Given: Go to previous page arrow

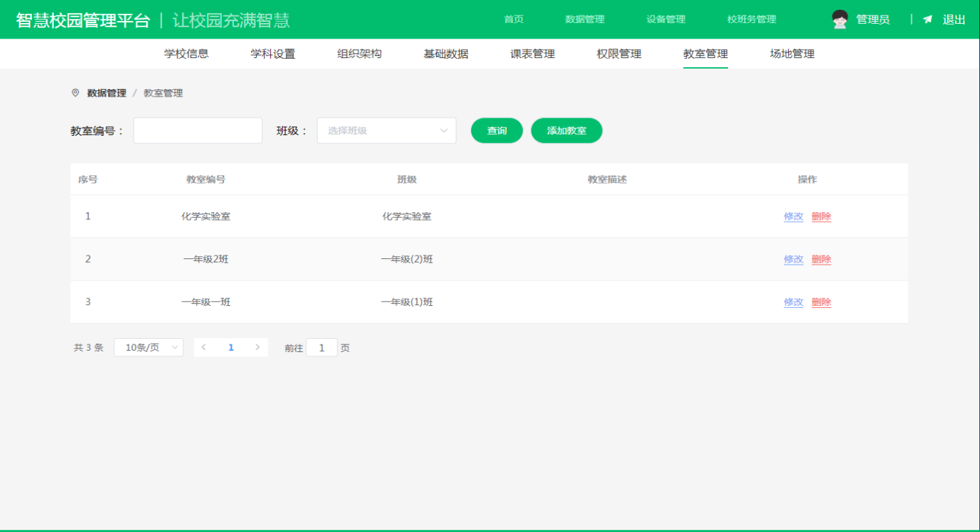Looking at the screenshot, I should (204, 347).
